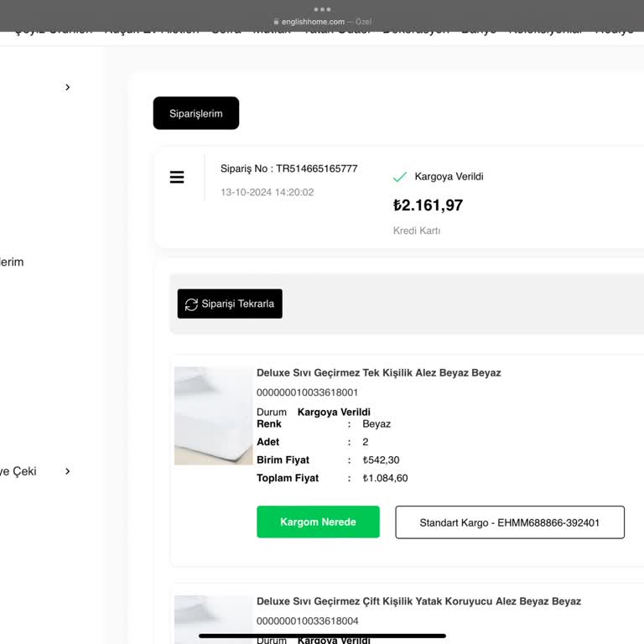Click the lock icon beside englishhome.com
Viewport: 644px width, 644px height.
point(276,22)
